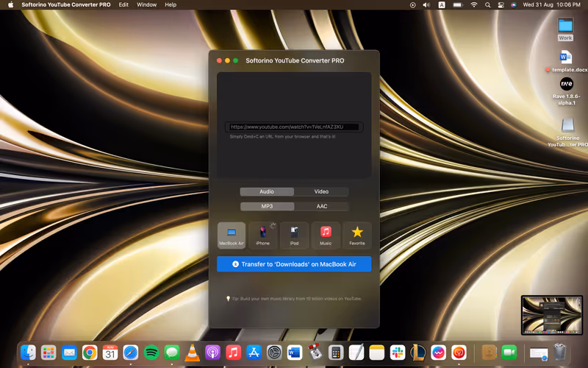588x368 pixels.
Task: Select MP3 audio format
Action: 267,206
